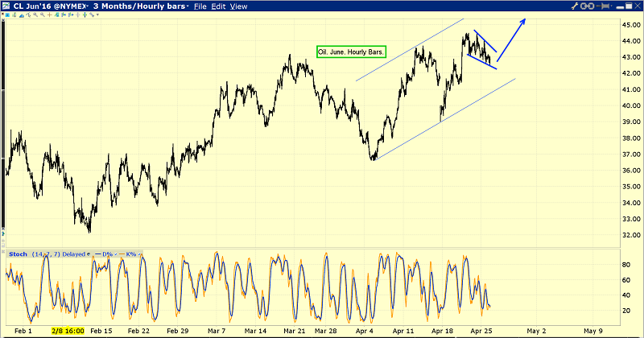This screenshot has width=644, height=338.
Task: Click the green-blue chart icon after crosshair
Action: (56, 14)
